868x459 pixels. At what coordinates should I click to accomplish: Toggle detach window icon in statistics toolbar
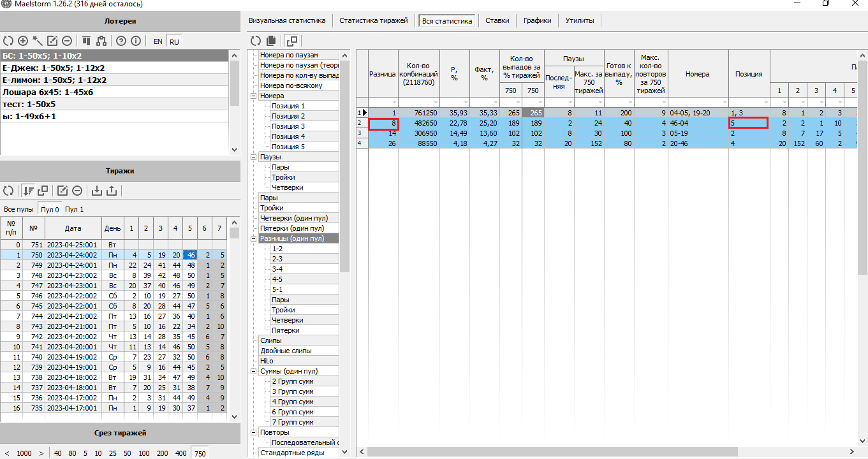click(x=291, y=41)
